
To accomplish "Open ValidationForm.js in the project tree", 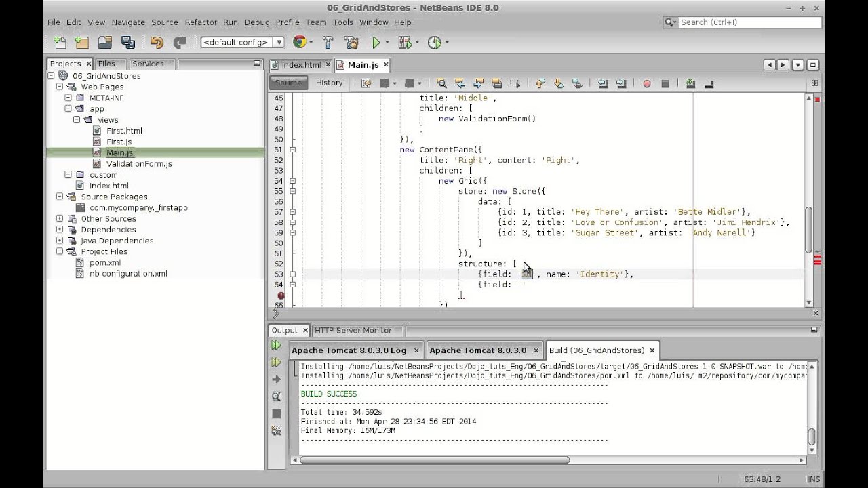I will (x=139, y=164).
